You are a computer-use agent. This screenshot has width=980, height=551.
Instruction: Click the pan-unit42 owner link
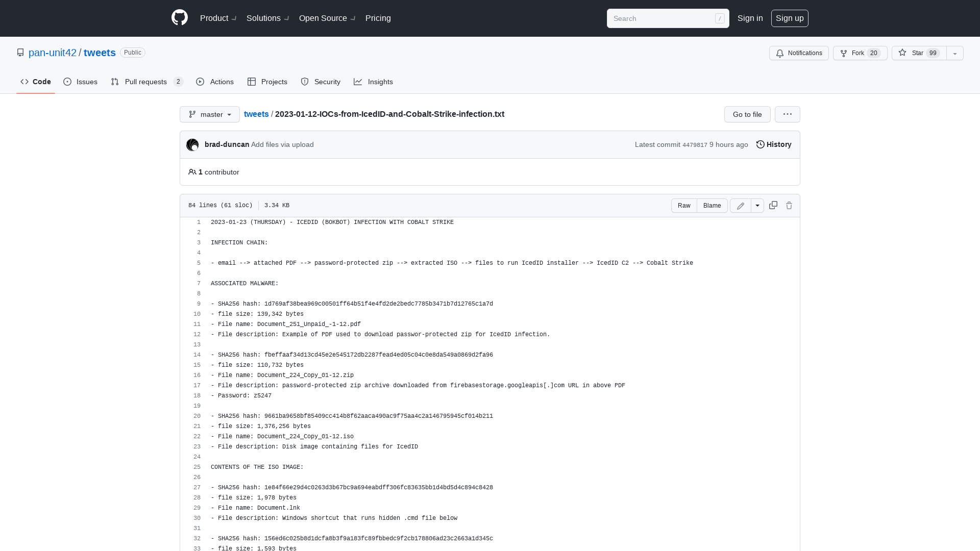(x=53, y=53)
